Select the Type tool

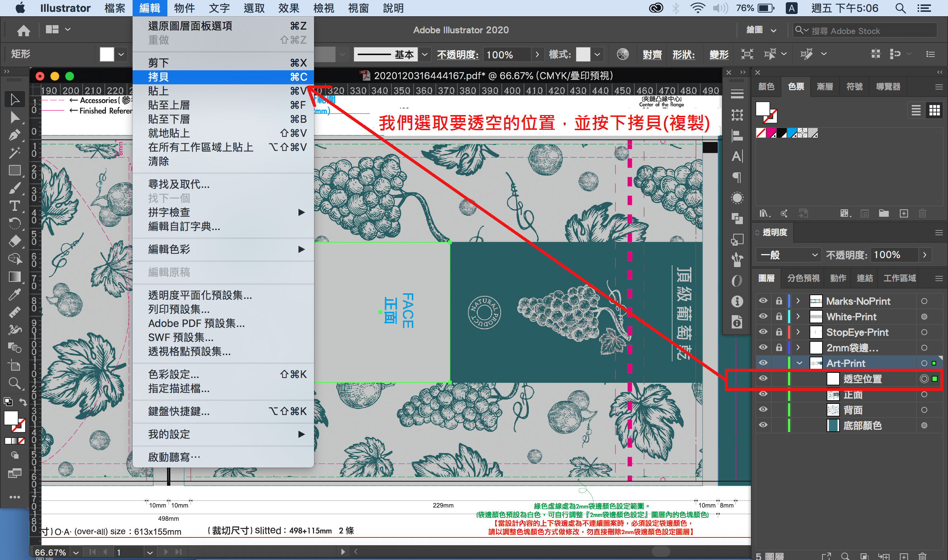tap(15, 206)
